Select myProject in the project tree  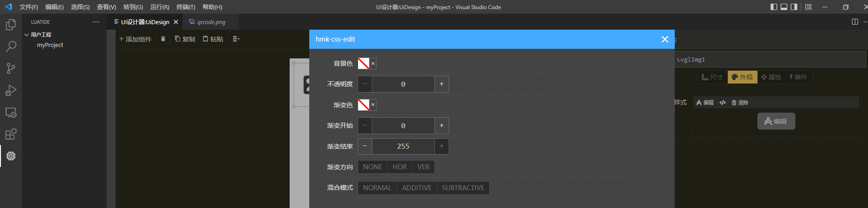click(50, 45)
